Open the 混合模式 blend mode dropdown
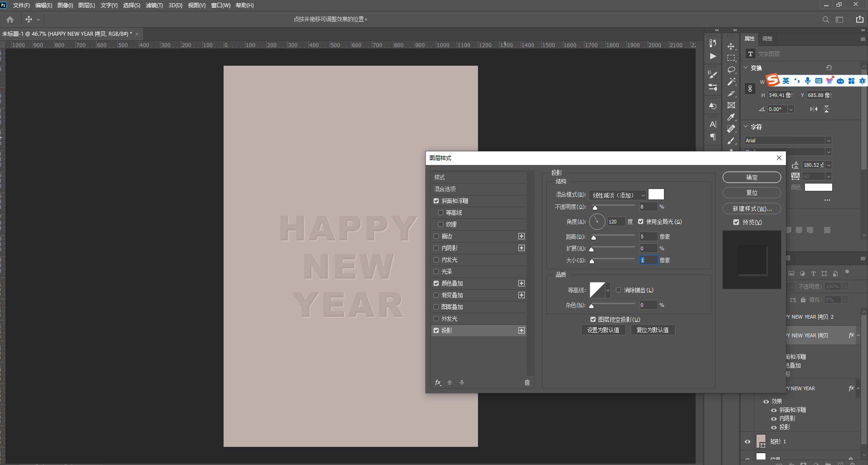The width and height of the screenshot is (868, 465). coord(617,195)
